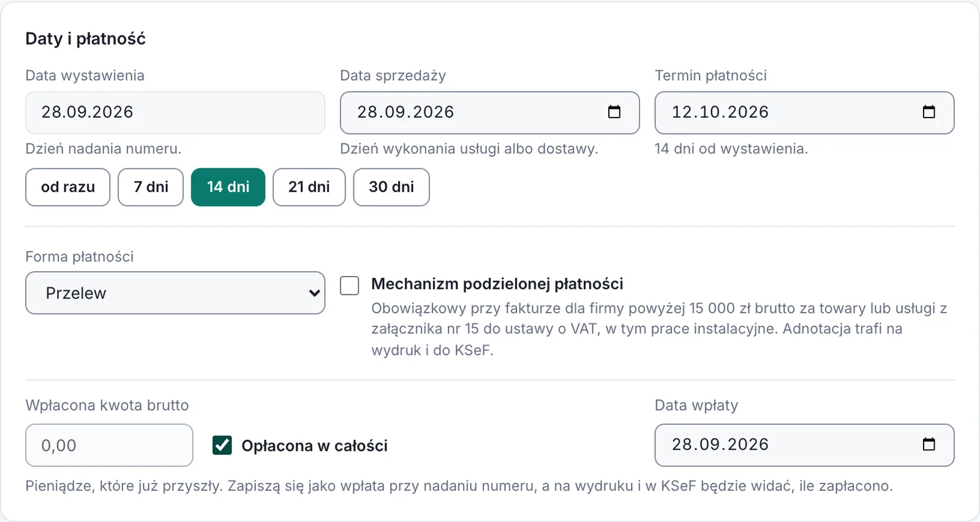The width and height of the screenshot is (980, 522).
Task: Click the Termin płatności label
Action: coord(710,75)
